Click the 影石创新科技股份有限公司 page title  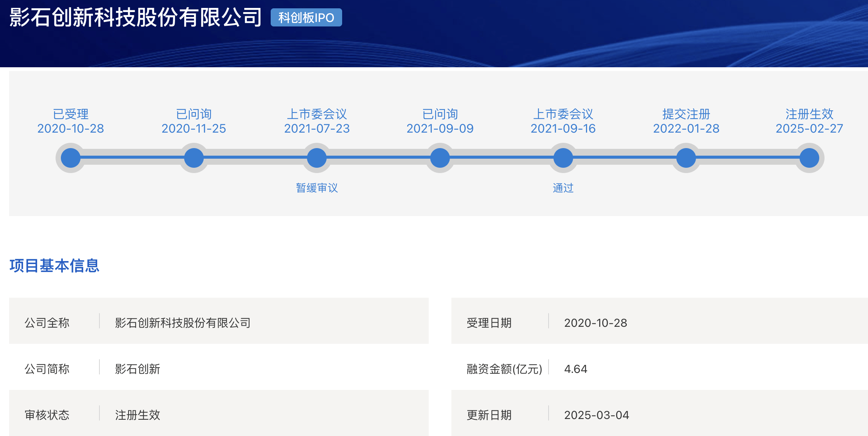point(135,17)
